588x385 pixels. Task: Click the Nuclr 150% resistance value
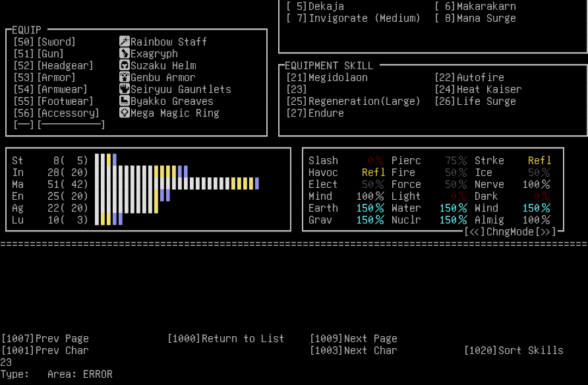point(453,220)
